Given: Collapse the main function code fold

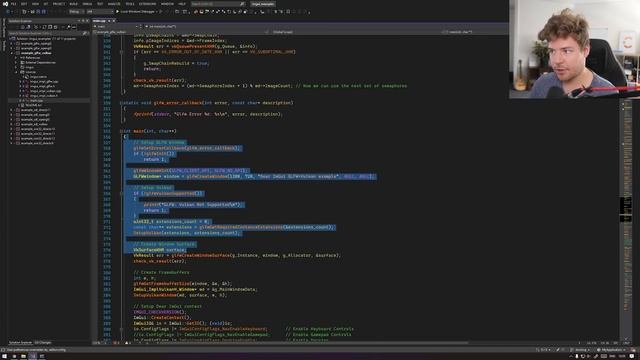Looking at the screenshot, I should point(121,131).
